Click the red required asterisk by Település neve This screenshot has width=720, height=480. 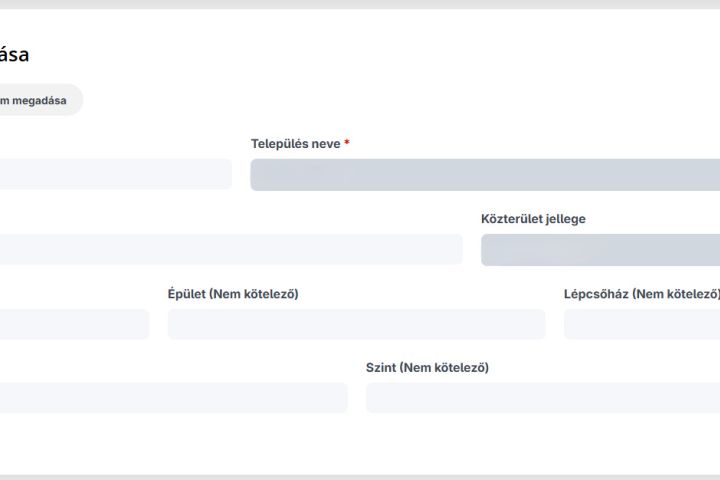[347, 144]
